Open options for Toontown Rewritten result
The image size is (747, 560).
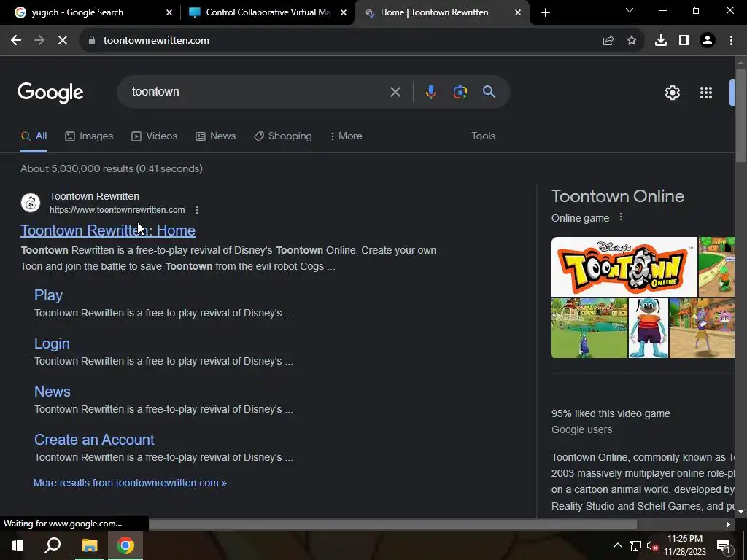(x=197, y=210)
